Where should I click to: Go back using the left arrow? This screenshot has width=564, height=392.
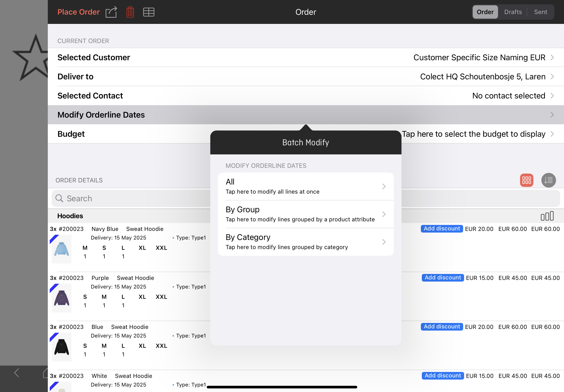[17, 373]
